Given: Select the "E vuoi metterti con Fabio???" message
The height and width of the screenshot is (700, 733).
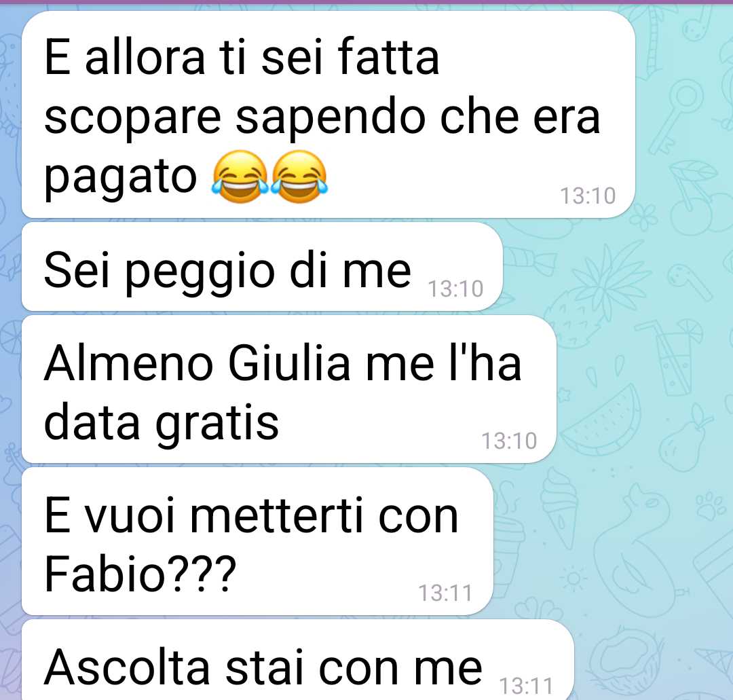Looking at the screenshot, I should coord(258,541).
